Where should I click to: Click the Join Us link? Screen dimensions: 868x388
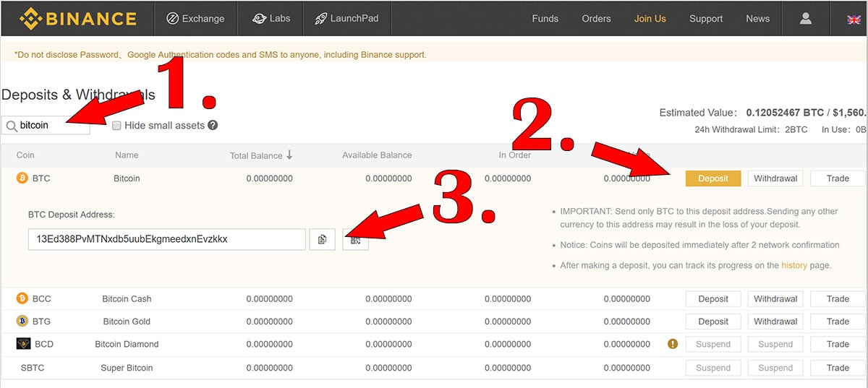tap(650, 19)
